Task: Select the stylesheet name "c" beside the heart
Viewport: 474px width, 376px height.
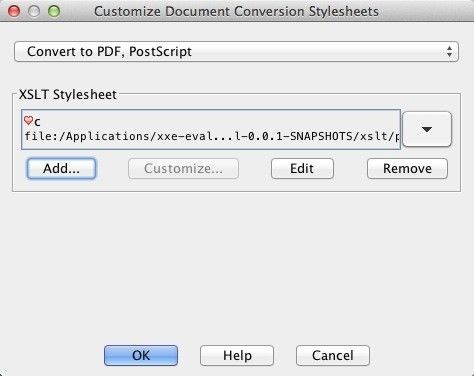Action: pos(37,122)
